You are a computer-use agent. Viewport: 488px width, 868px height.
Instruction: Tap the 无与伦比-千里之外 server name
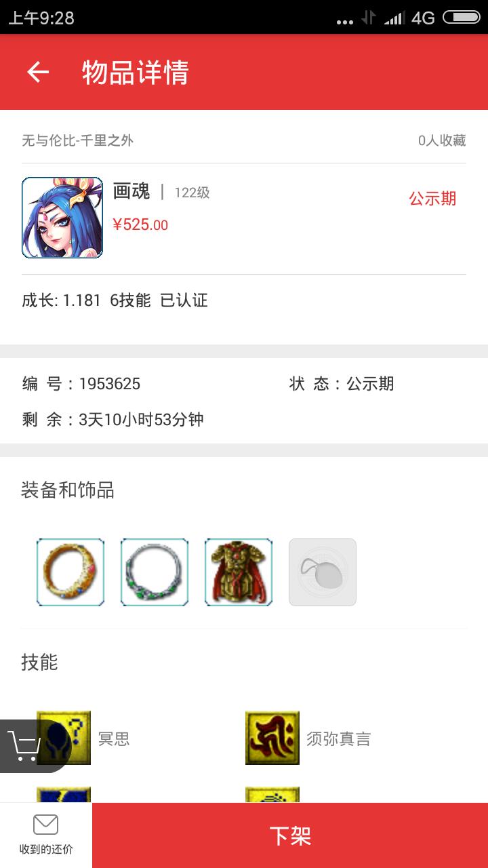pyautogui.click(x=78, y=140)
